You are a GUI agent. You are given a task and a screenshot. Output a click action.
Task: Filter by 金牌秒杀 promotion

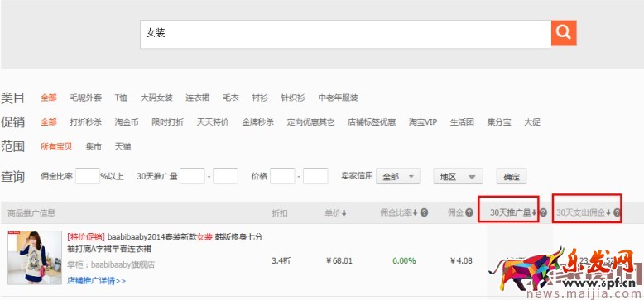click(258, 121)
